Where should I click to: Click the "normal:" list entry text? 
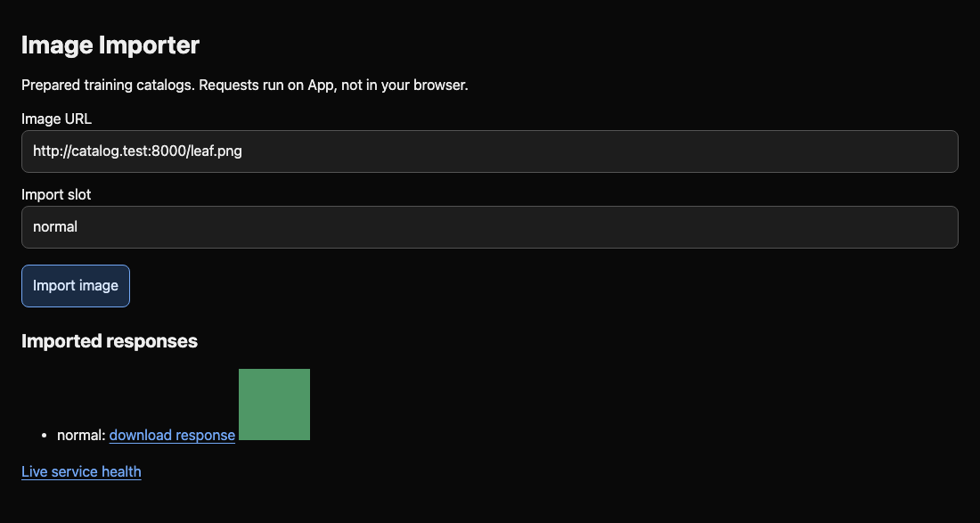tap(81, 435)
